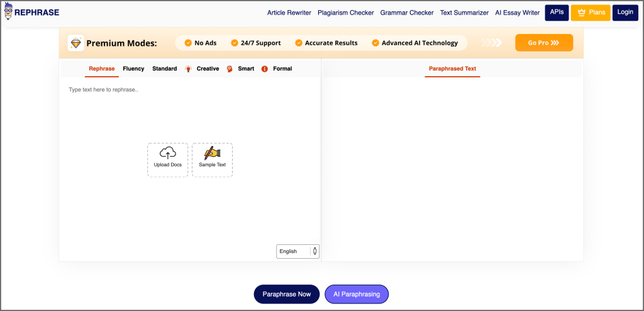Click the Premium Modes diamond icon
The image size is (644, 311).
click(x=76, y=43)
